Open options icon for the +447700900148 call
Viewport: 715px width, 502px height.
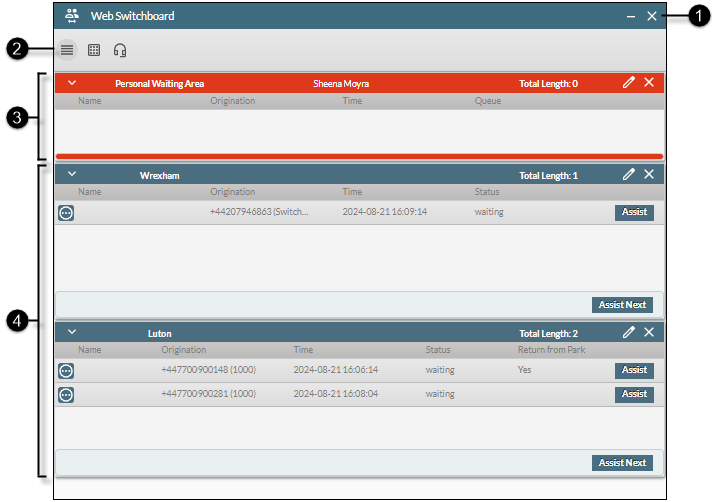coord(66,370)
